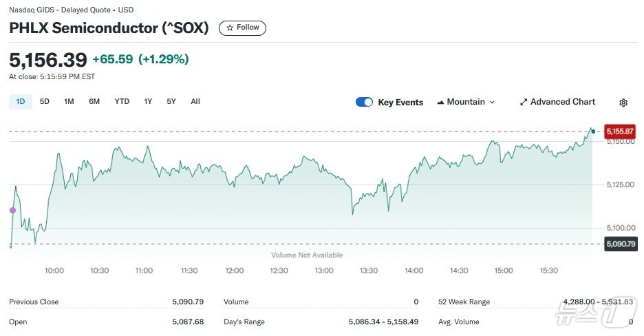This screenshot has width=644, height=336.
Task: Switch to the 5D range tab
Action: 45,101
